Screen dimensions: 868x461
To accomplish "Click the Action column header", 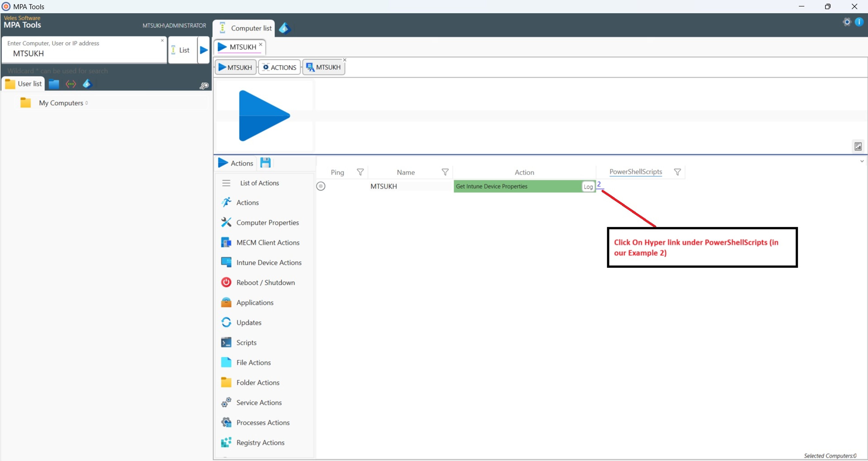I will [524, 172].
